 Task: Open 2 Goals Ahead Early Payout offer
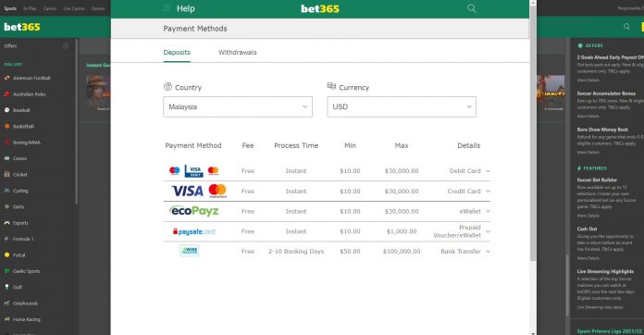coord(610,57)
